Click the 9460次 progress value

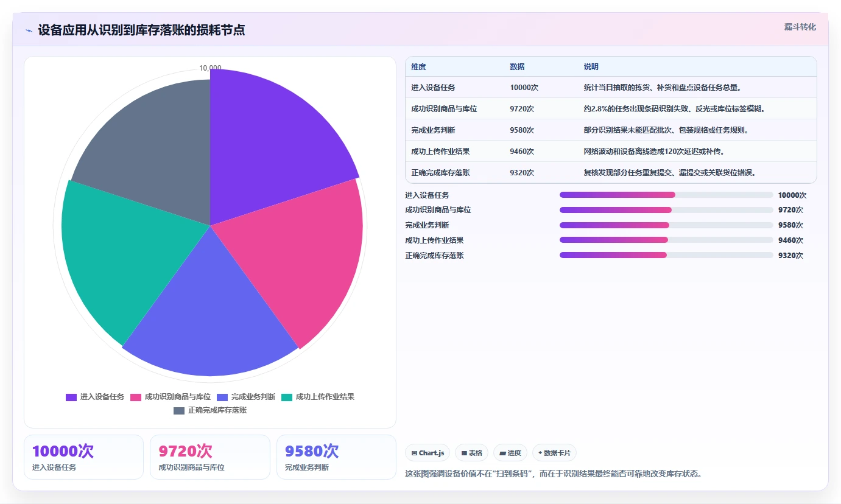pyautogui.click(x=790, y=240)
